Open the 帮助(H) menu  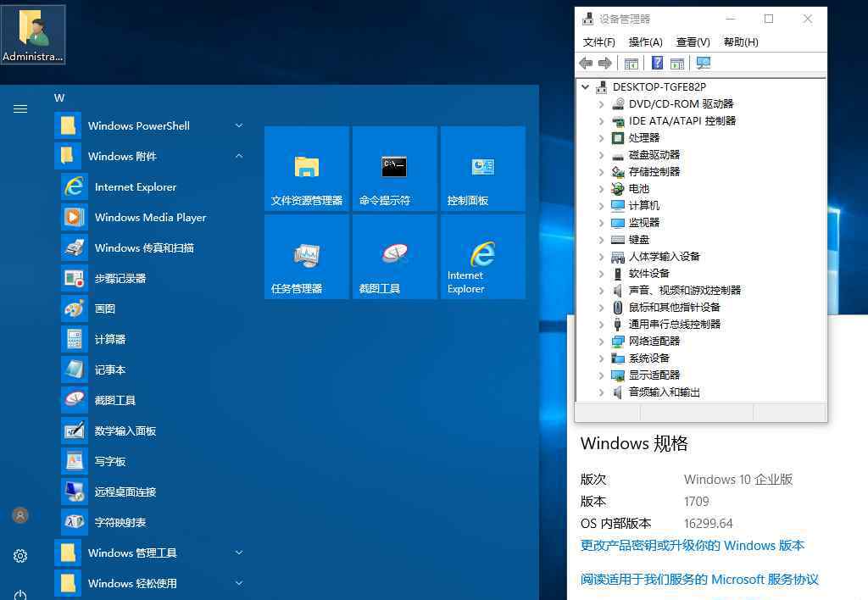741,42
